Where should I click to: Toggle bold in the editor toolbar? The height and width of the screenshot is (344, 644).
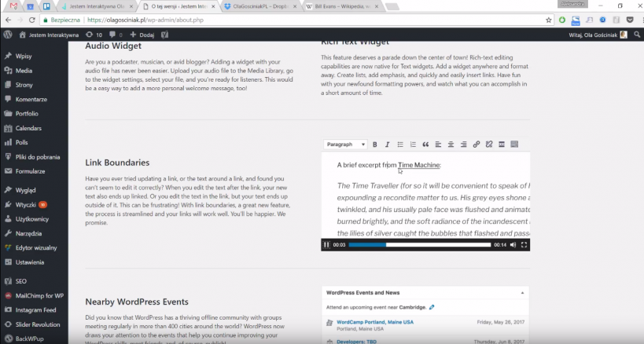[x=374, y=145]
